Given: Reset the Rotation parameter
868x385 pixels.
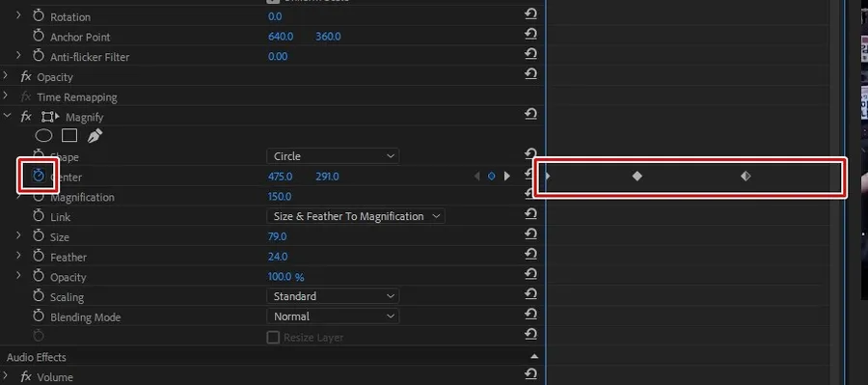Looking at the screenshot, I should pyautogui.click(x=530, y=14).
